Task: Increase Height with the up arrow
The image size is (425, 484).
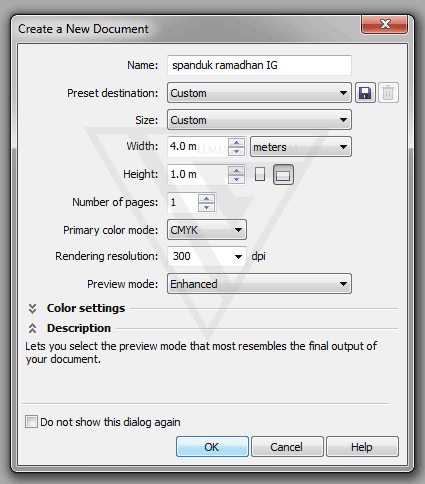Action: pos(236,170)
